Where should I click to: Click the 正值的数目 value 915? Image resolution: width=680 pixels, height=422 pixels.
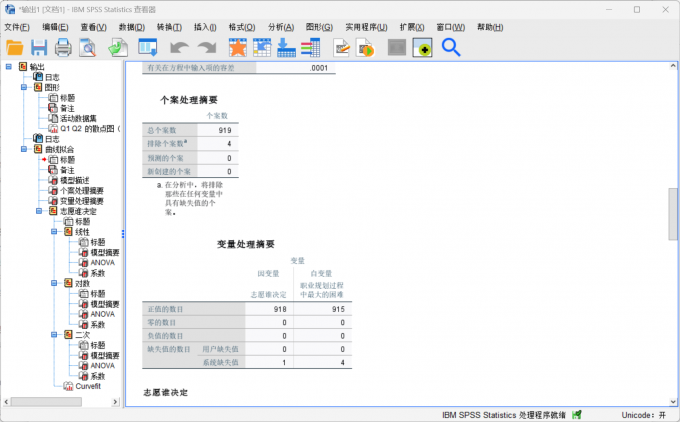tap(338, 309)
